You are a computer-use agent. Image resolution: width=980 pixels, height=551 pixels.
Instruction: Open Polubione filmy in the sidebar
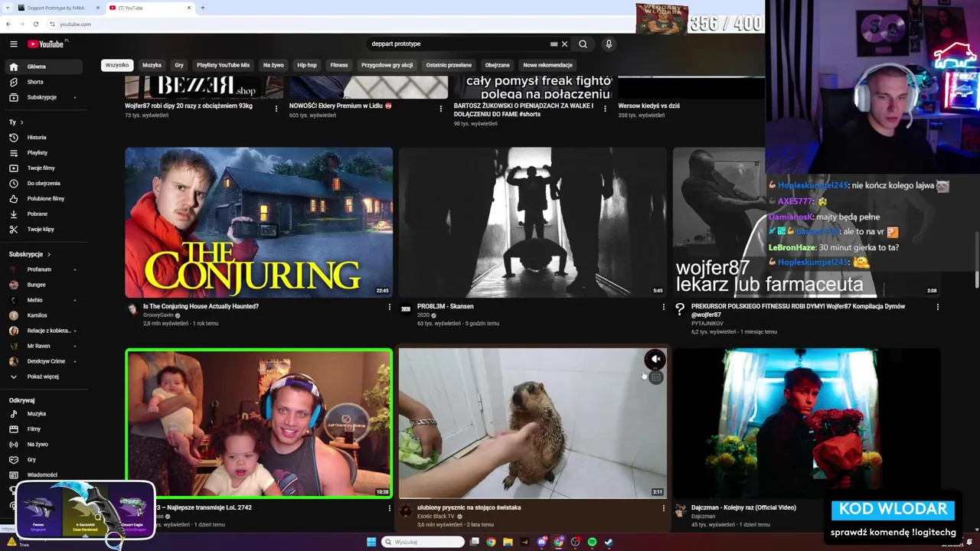44,199
